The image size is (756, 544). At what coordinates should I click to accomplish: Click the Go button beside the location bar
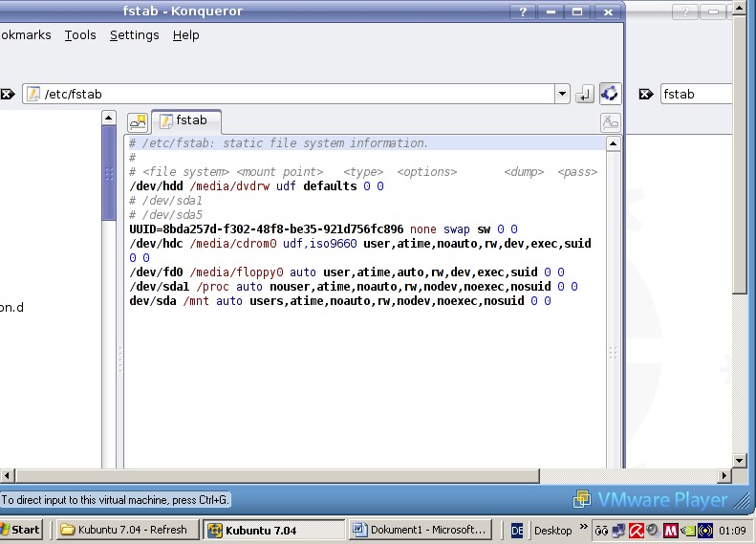(585, 94)
